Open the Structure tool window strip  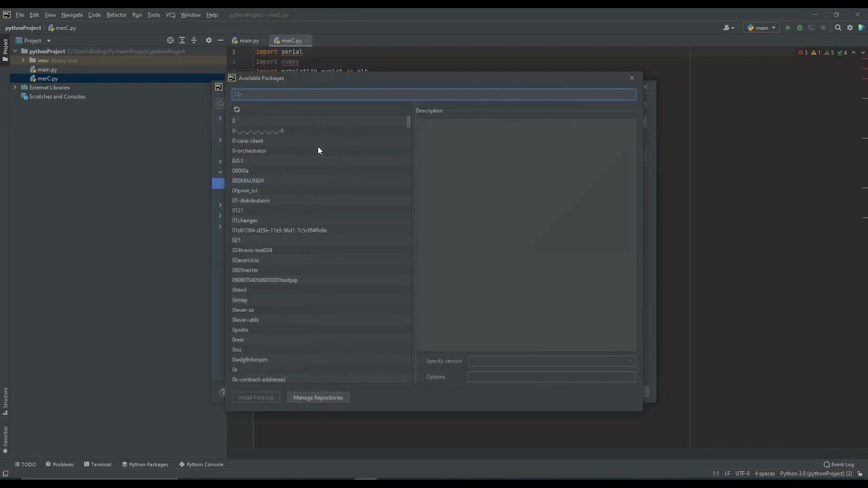[x=5, y=401]
